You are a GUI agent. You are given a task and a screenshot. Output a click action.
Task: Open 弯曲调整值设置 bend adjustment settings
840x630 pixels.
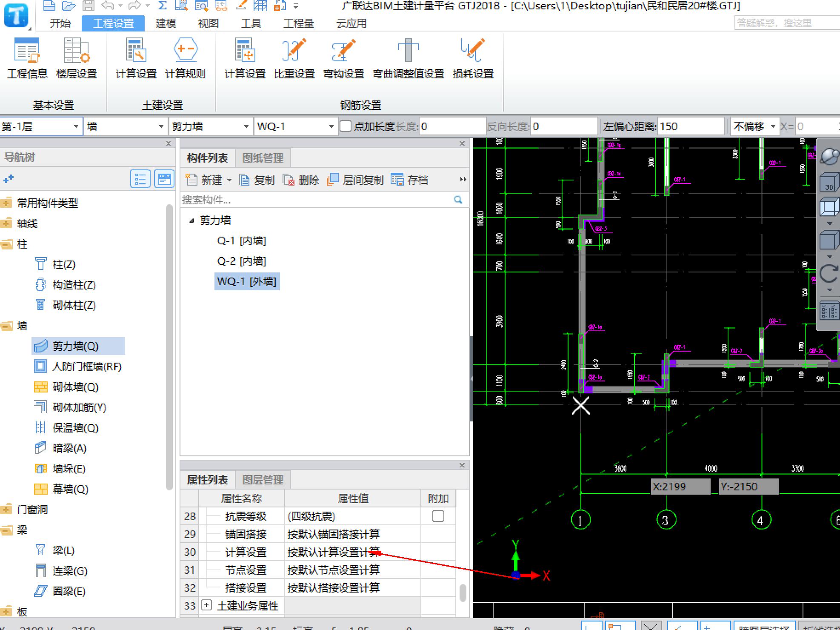click(409, 58)
